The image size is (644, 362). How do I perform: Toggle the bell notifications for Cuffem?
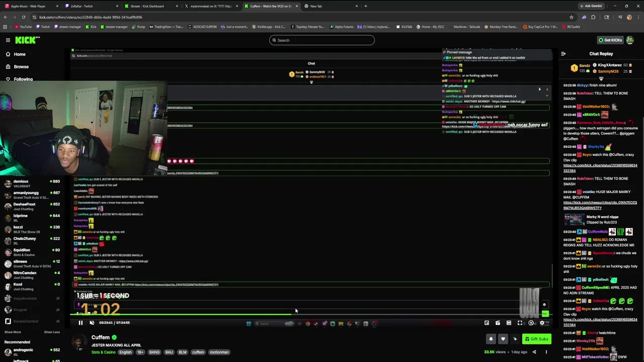(491, 339)
